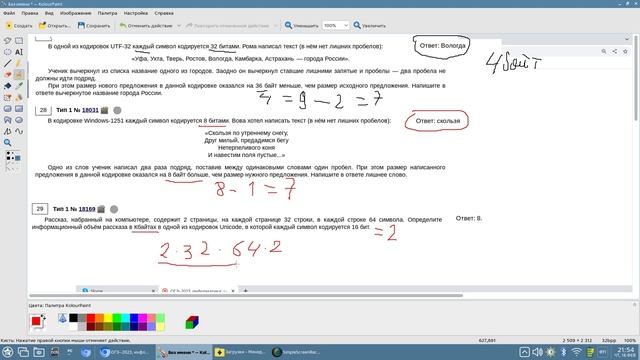
Task: Click the Открыть toolbar button
Action: [x=54, y=25]
